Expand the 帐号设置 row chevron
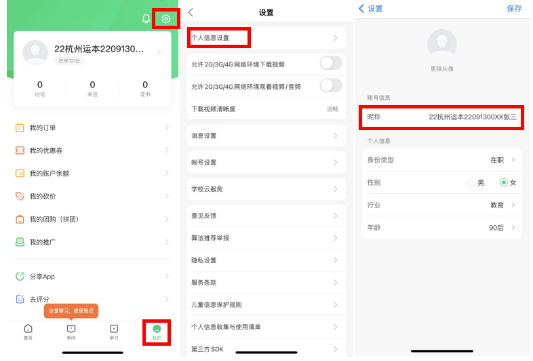 [x=336, y=162]
